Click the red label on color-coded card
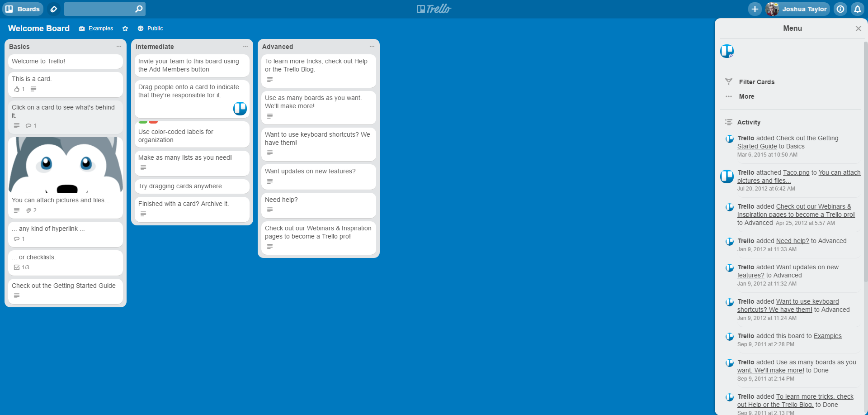Viewport: 868px width, 415px height. point(153,122)
